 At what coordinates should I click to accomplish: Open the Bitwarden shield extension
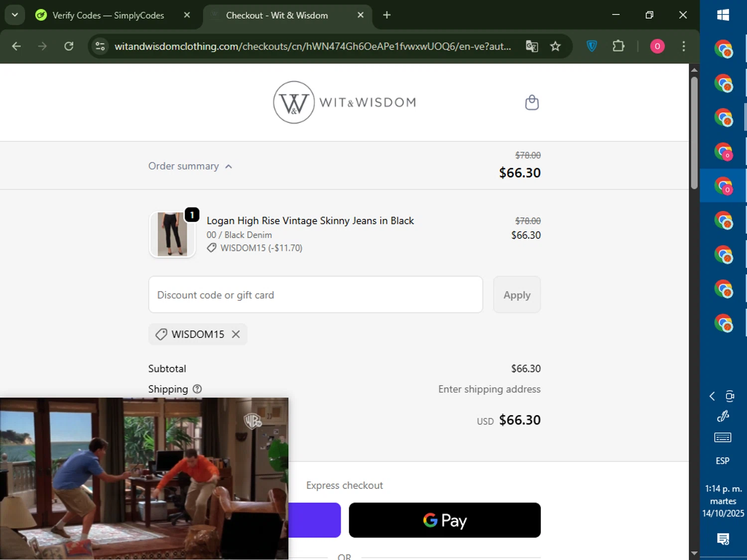592,46
